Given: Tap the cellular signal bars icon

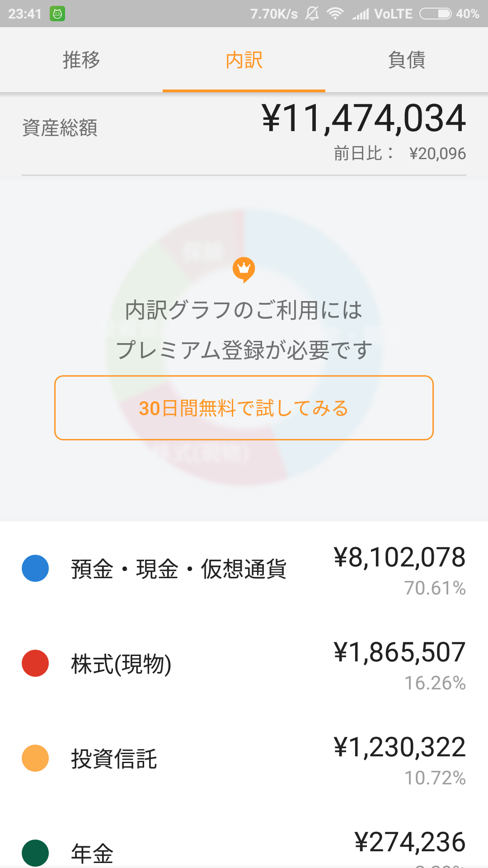Looking at the screenshot, I should tap(361, 14).
